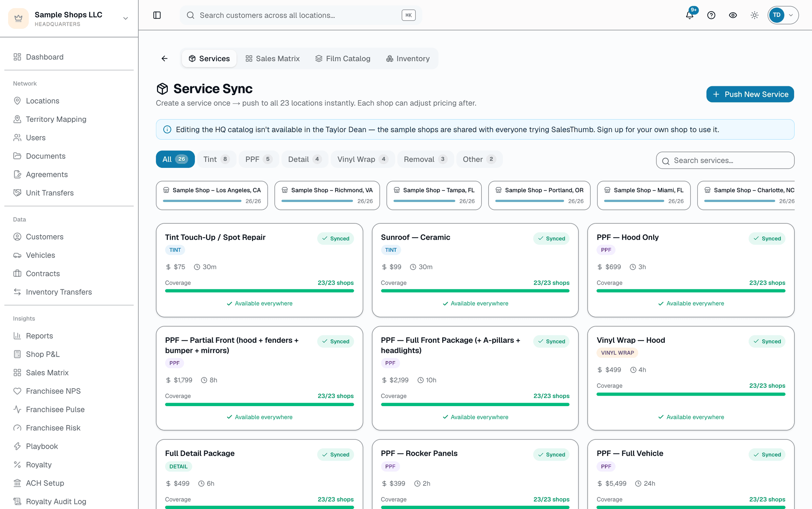This screenshot has height=509, width=812.
Task: Open Vehicles in the sidebar
Action: pos(69,255)
